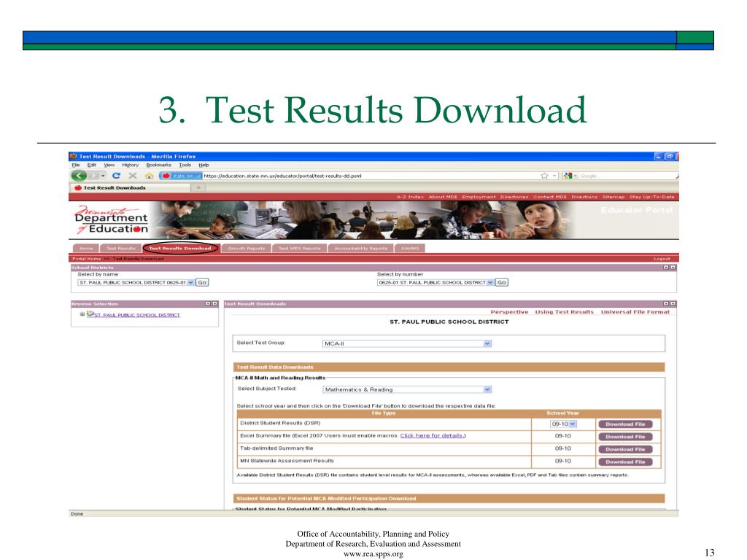Maximize the Test Result Downloads panel

point(673,304)
